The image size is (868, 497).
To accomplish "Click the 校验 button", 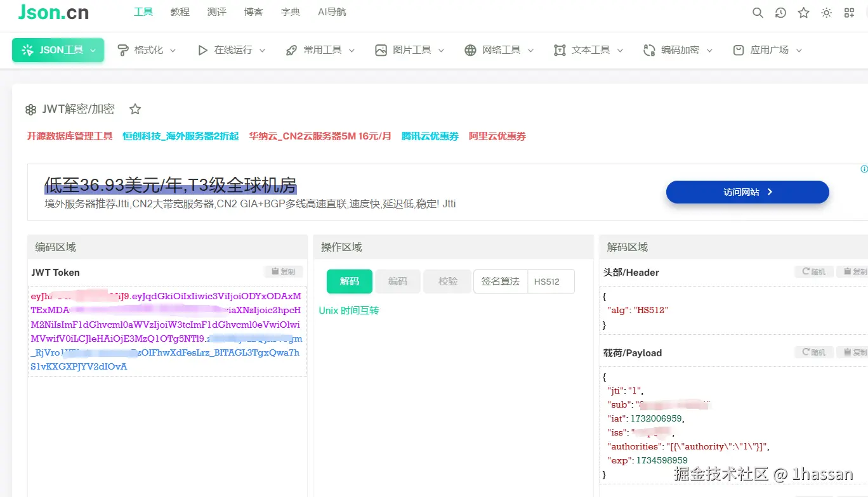I will click(x=448, y=281).
